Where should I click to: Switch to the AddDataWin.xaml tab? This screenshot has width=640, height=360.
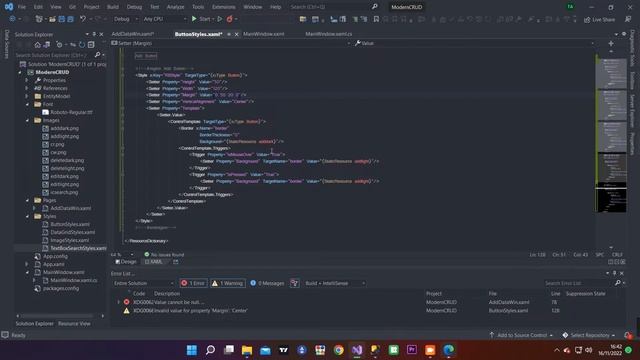coord(133,34)
